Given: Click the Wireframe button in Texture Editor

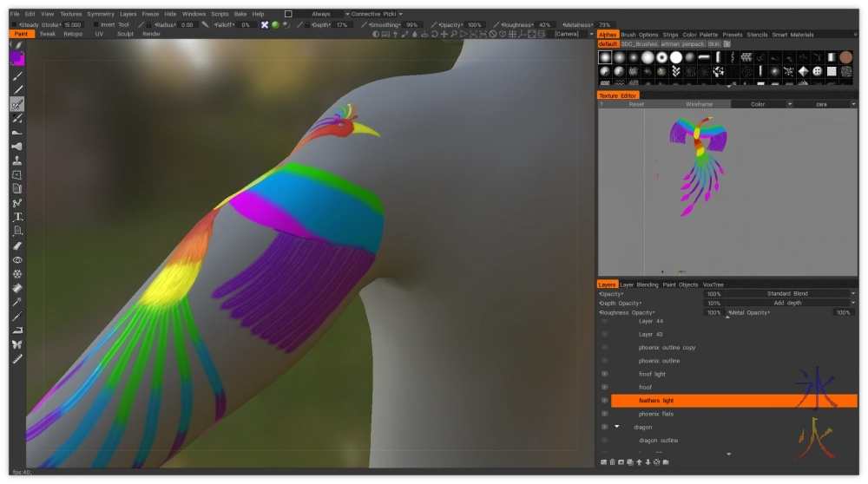Looking at the screenshot, I should point(699,104).
